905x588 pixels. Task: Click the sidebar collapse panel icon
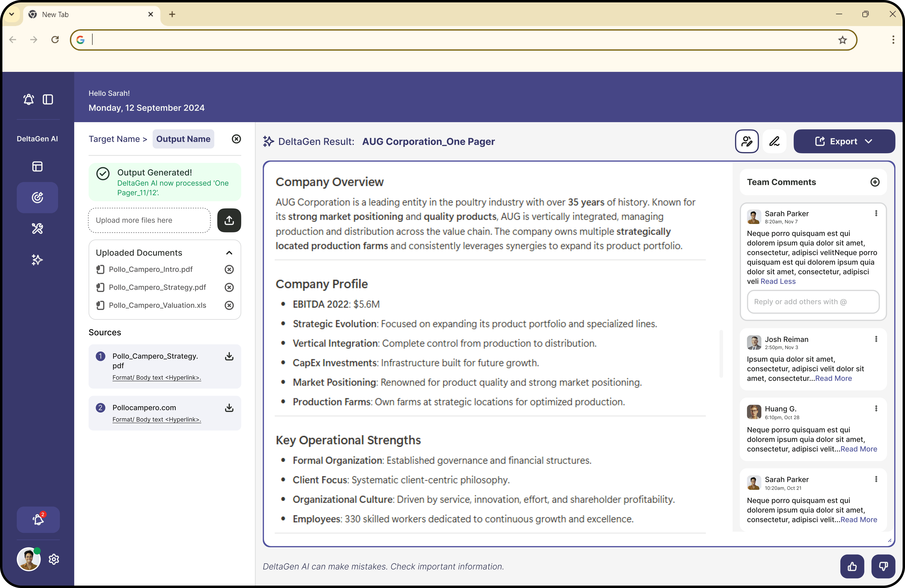pyautogui.click(x=48, y=99)
